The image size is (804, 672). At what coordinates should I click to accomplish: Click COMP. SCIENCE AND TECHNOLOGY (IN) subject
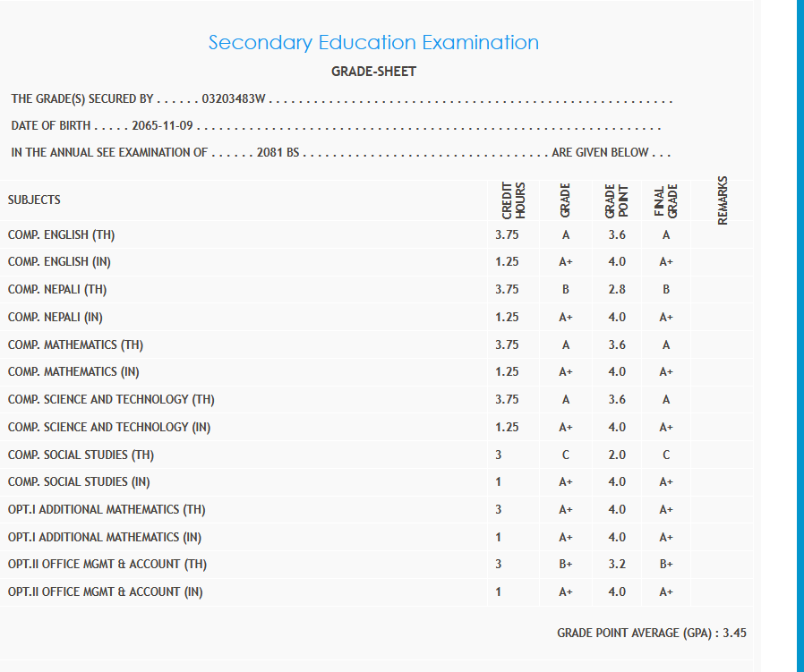(x=109, y=427)
